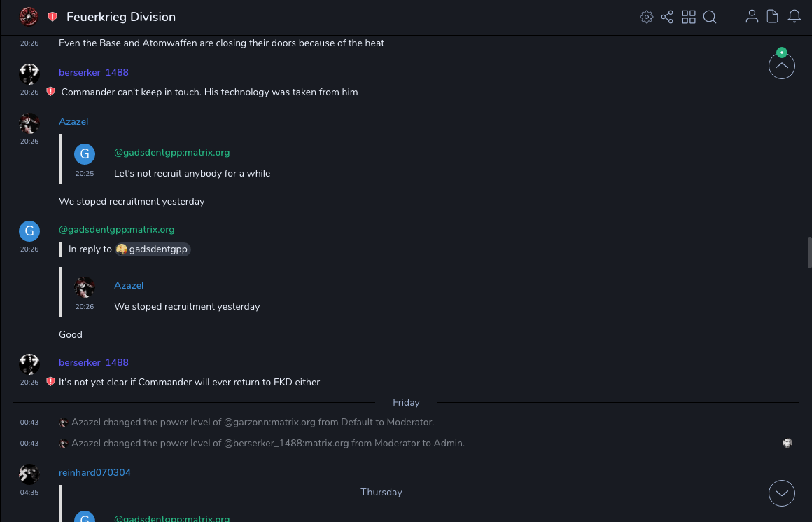Click the room avatar in the header
Image resolution: width=812 pixels, height=522 pixels.
[29, 17]
